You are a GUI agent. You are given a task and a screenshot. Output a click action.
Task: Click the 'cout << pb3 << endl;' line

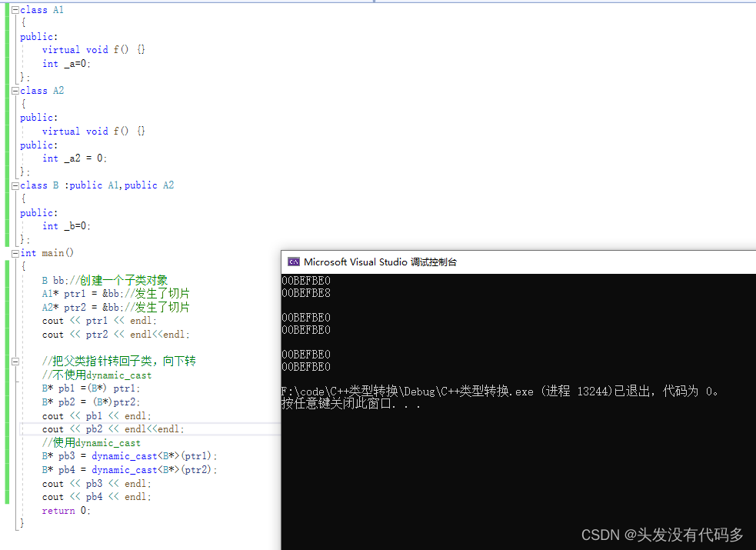[x=96, y=483]
